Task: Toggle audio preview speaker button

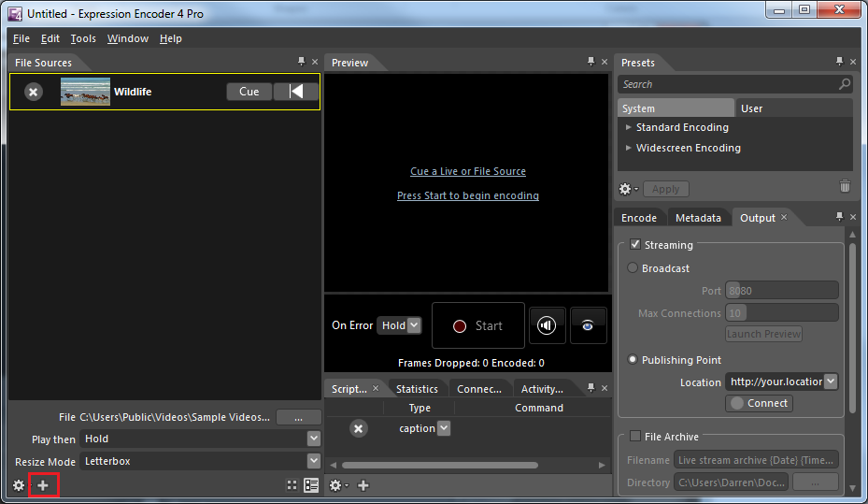Action: coord(547,325)
